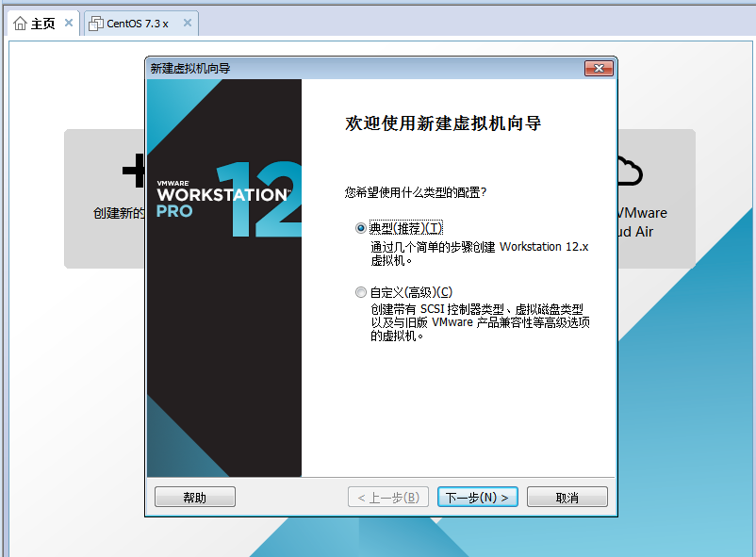Close the 新建虚拟机向导 dialog

(x=599, y=68)
